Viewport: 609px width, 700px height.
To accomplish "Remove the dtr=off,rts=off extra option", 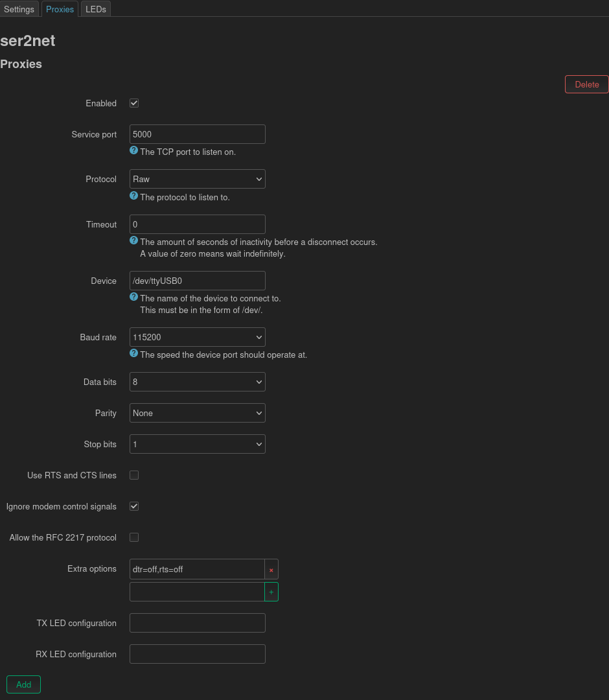I will [x=271, y=569].
